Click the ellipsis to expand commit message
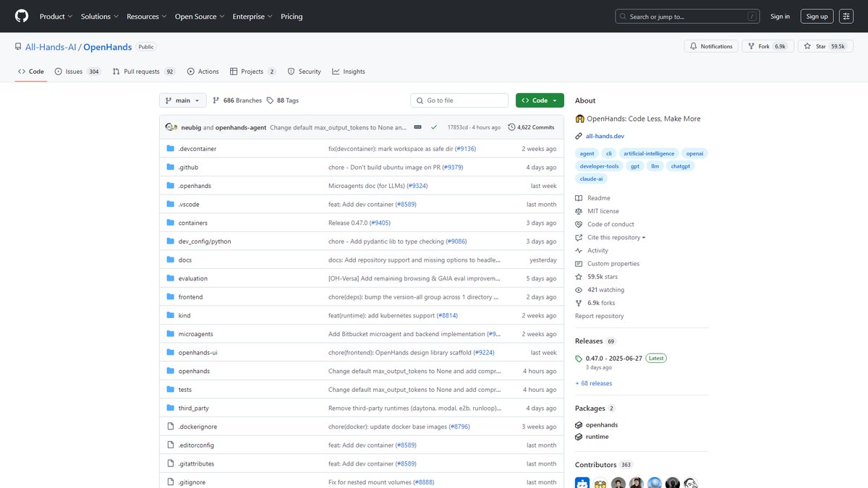Image resolution: width=868 pixels, height=488 pixels. click(x=417, y=127)
